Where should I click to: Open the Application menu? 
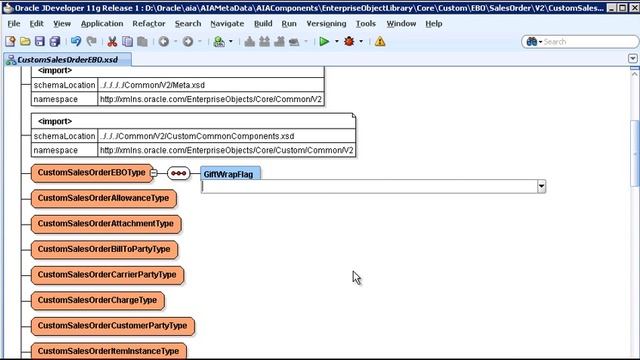click(102, 24)
